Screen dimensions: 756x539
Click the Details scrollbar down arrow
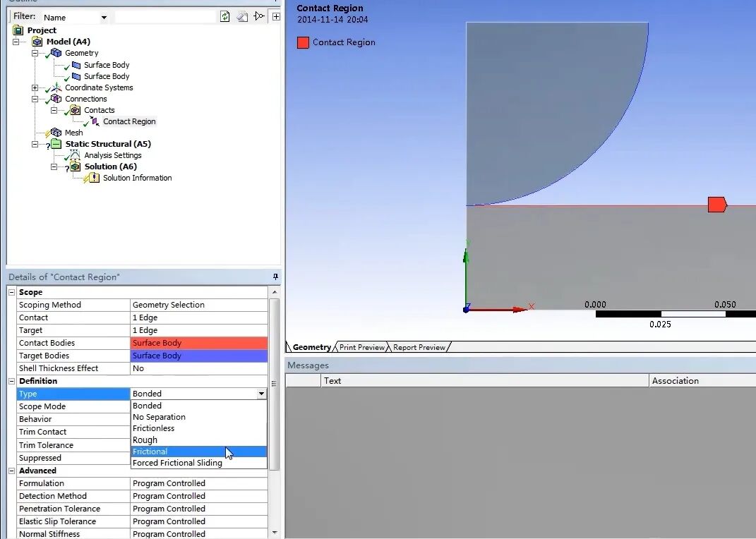click(275, 532)
